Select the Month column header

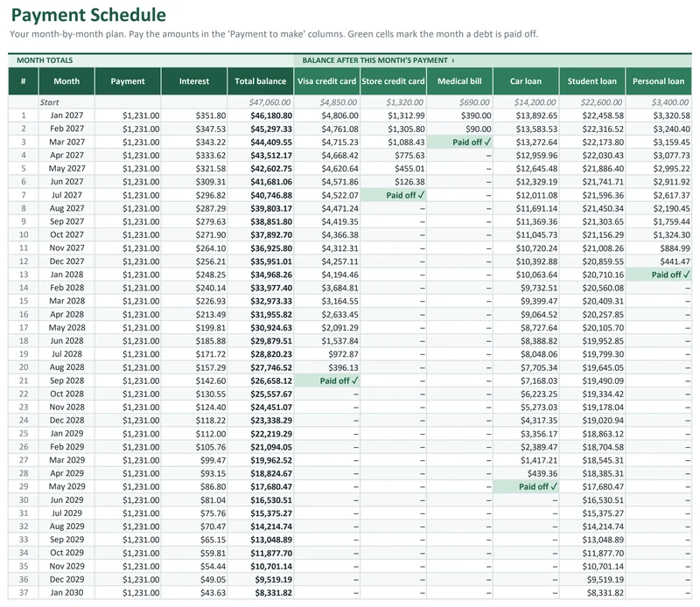pos(66,81)
